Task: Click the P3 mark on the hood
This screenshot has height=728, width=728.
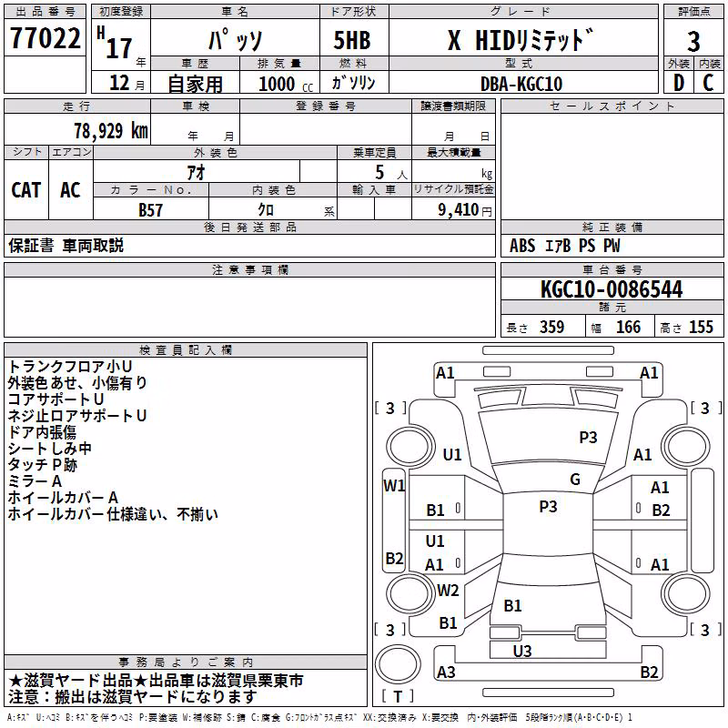Action: click(x=588, y=437)
